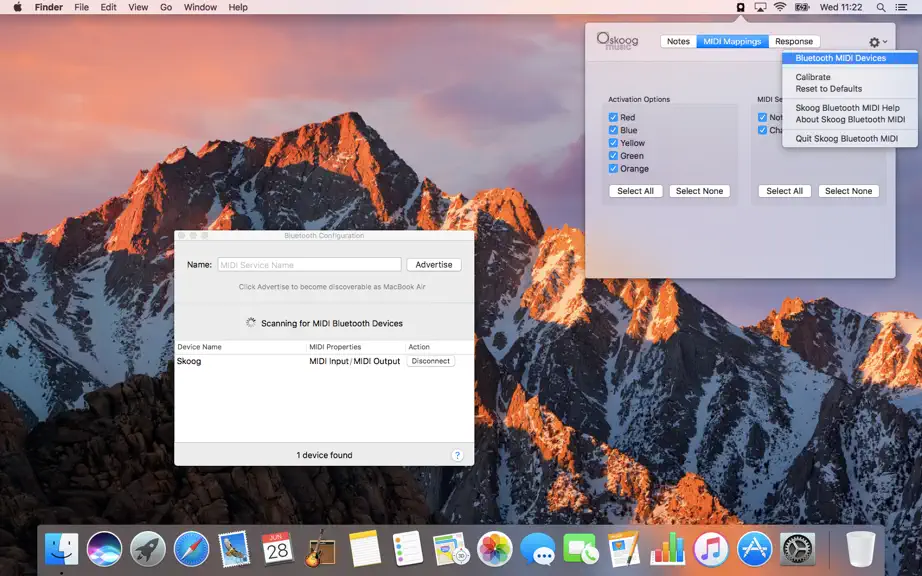Disconnect the Skoog device
This screenshot has height=576, width=922.
(430, 361)
